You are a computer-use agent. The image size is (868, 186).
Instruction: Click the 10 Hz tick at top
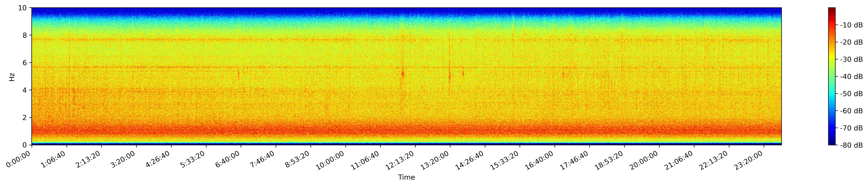pos(23,8)
